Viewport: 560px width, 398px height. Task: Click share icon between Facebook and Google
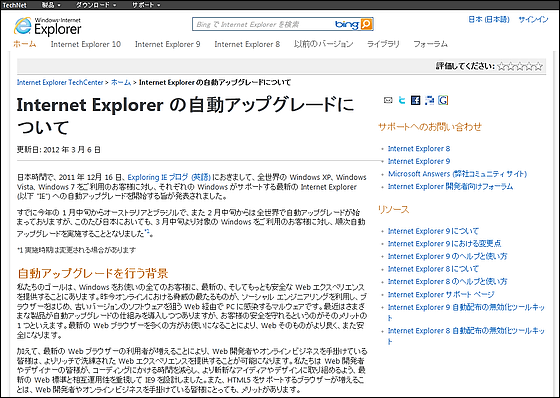pyautogui.click(x=429, y=100)
